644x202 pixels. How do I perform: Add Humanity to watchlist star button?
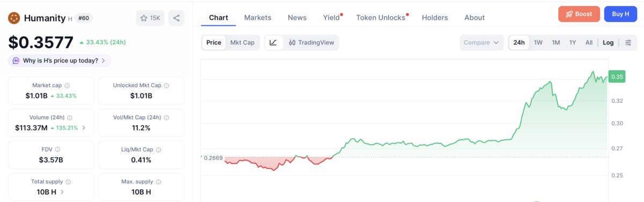click(150, 18)
